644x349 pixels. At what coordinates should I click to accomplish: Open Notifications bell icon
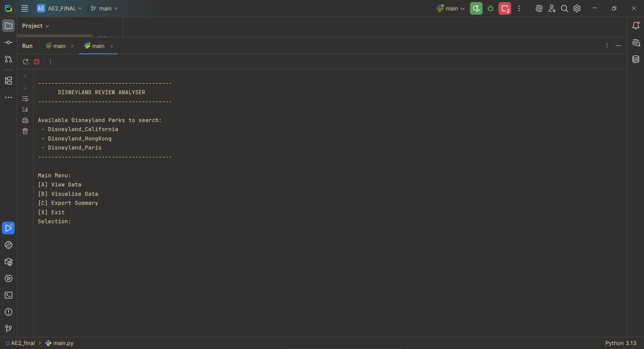coord(636,25)
